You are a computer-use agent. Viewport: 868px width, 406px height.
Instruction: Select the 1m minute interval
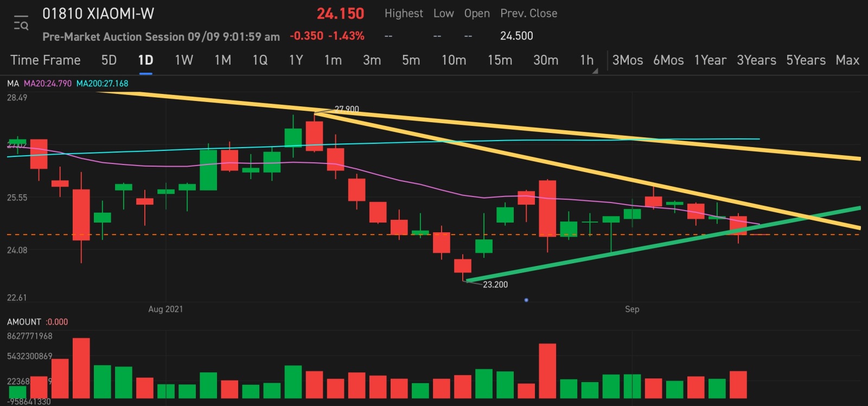[x=333, y=60]
